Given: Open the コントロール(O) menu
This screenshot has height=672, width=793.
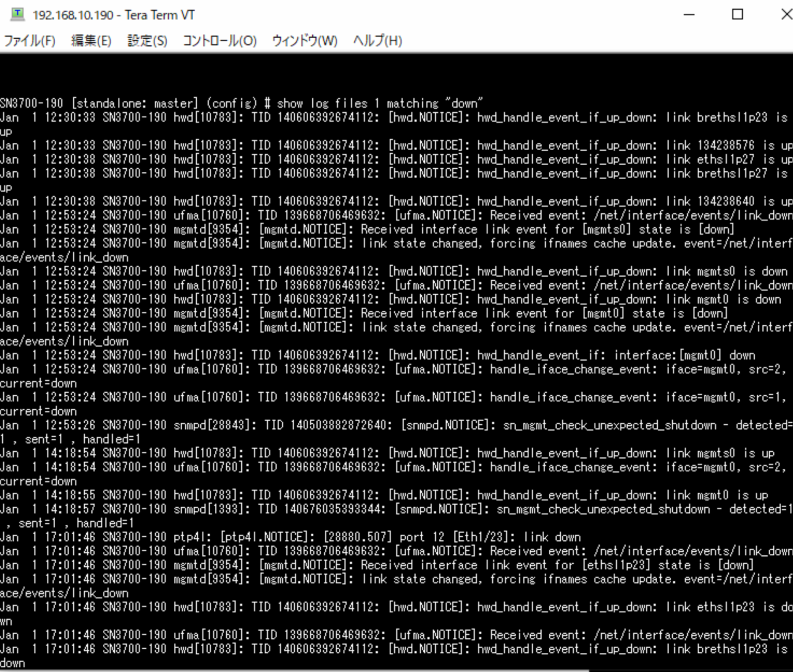Looking at the screenshot, I should [x=219, y=41].
